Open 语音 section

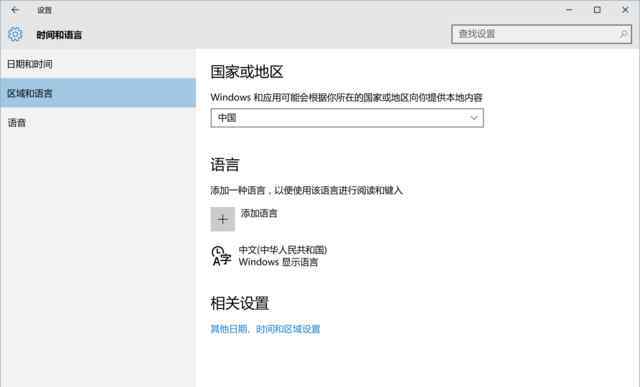coord(98,122)
